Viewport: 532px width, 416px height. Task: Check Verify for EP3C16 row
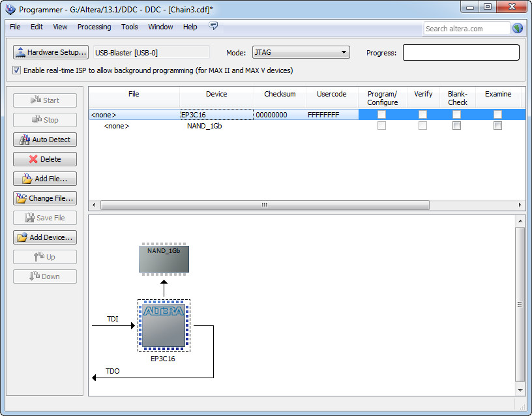click(x=422, y=114)
